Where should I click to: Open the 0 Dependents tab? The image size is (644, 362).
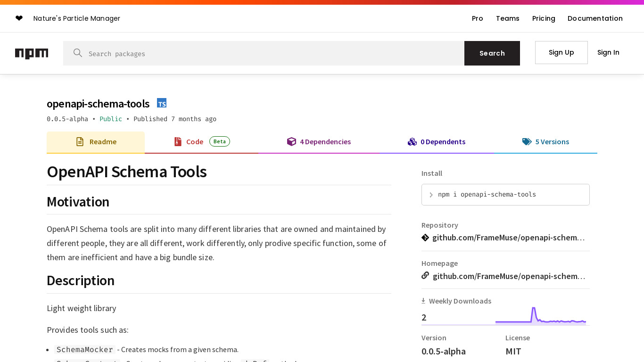[x=437, y=142]
